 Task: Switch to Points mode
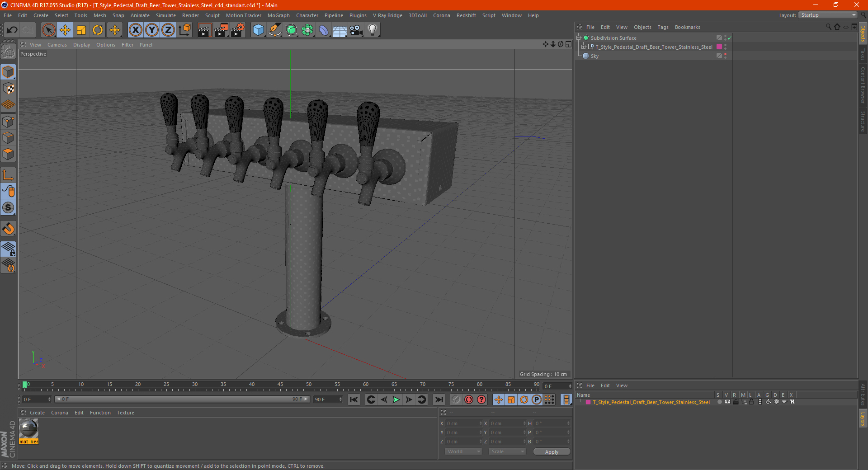coord(8,122)
